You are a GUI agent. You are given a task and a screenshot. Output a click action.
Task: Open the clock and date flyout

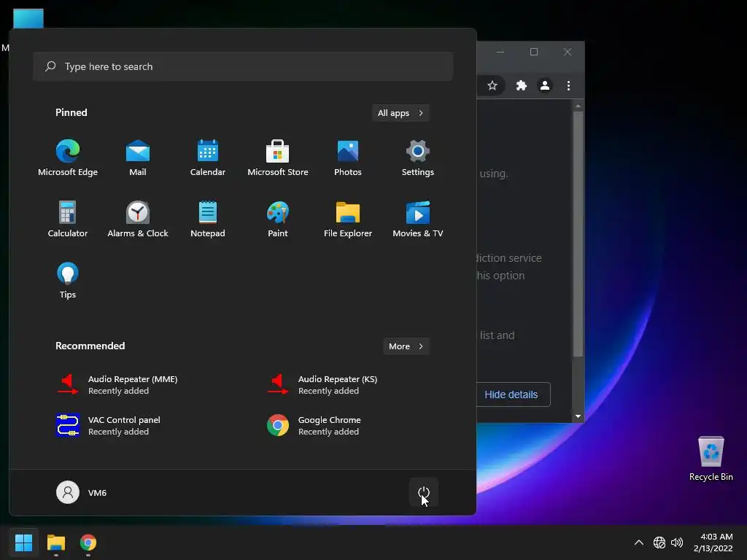[x=713, y=542]
